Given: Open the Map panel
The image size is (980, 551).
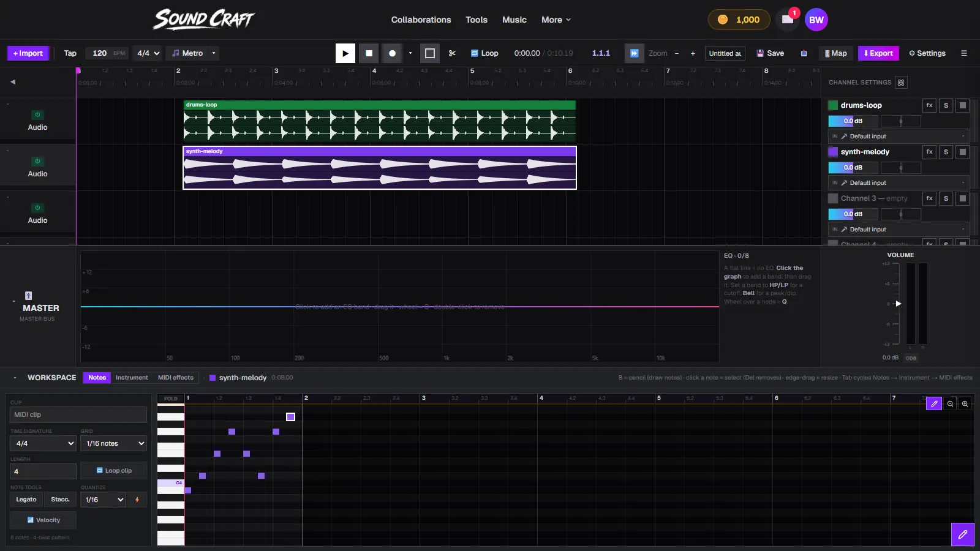Looking at the screenshot, I should point(835,53).
